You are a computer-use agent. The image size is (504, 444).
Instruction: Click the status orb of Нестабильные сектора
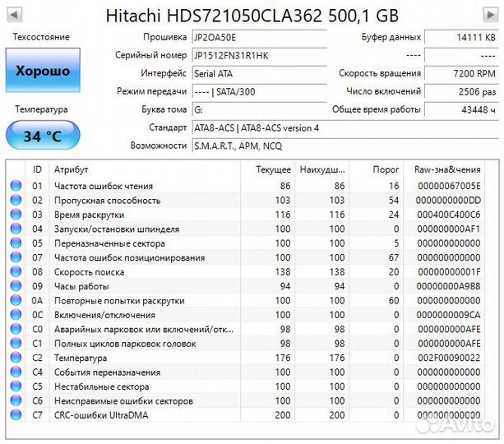16,386
